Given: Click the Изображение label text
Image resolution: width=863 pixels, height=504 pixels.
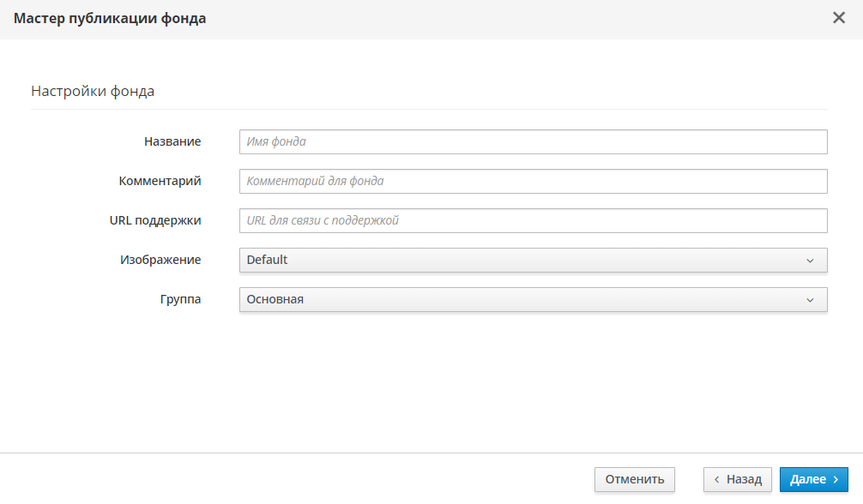Looking at the screenshot, I should [160, 260].
